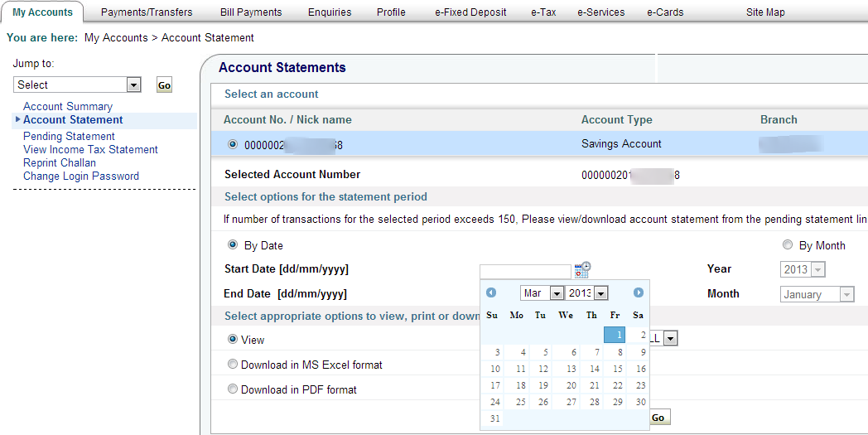This screenshot has width=868, height=435.
Task: Click the Account Type column header
Action: coord(617,119)
